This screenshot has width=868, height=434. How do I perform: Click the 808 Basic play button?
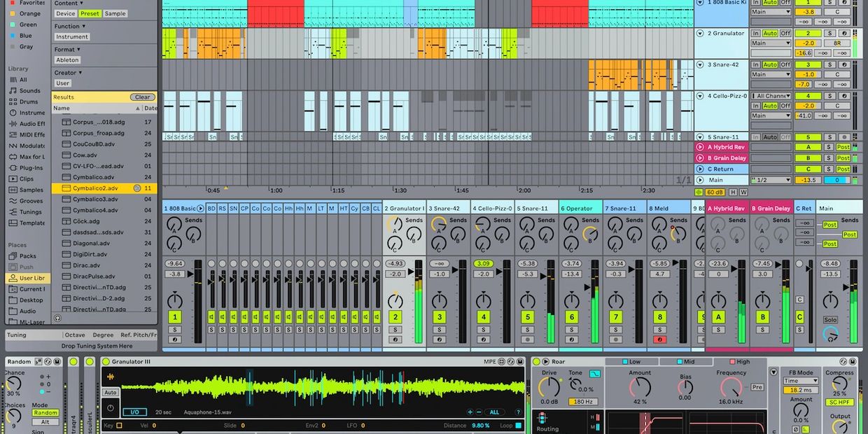(201, 209)
